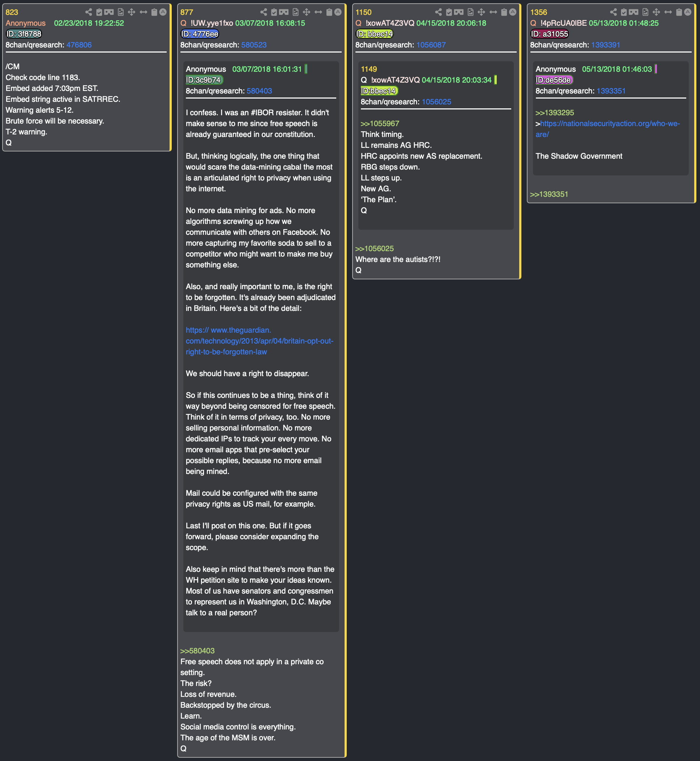The image size is (700, 761).
Task: Click yellow-green ID badge bbec14 on post 1150
Action: click(x=375, y=34)
